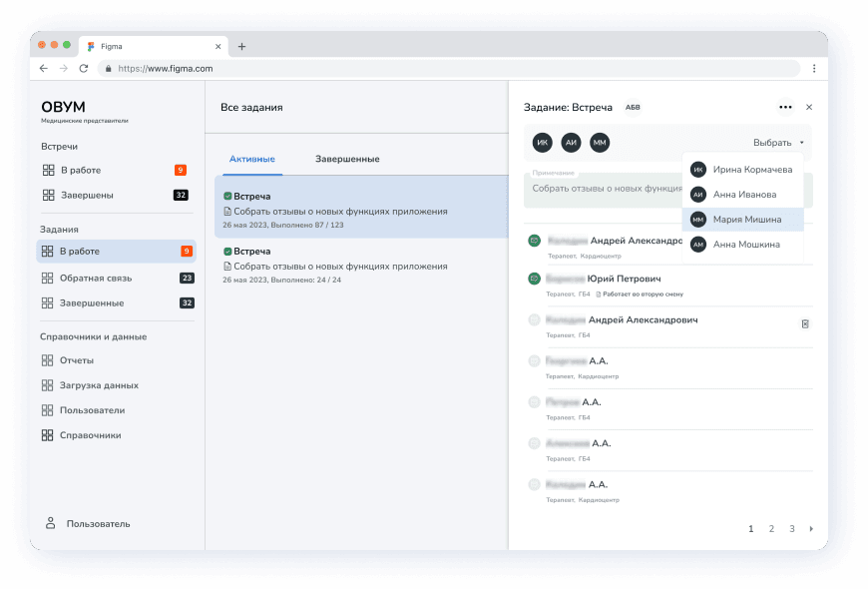Open Встречи Завершены section
868x589 pixels.
(115, 195)
